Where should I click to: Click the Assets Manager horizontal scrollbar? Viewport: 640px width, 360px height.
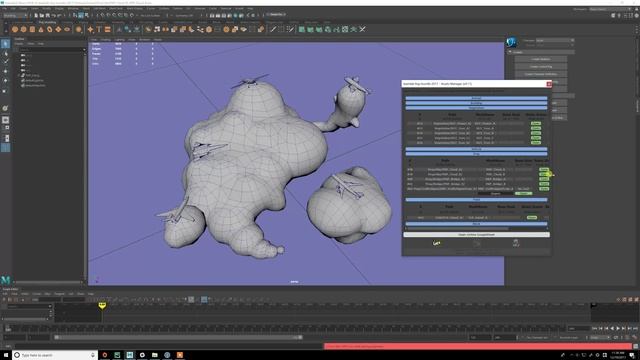coord(457,229)
